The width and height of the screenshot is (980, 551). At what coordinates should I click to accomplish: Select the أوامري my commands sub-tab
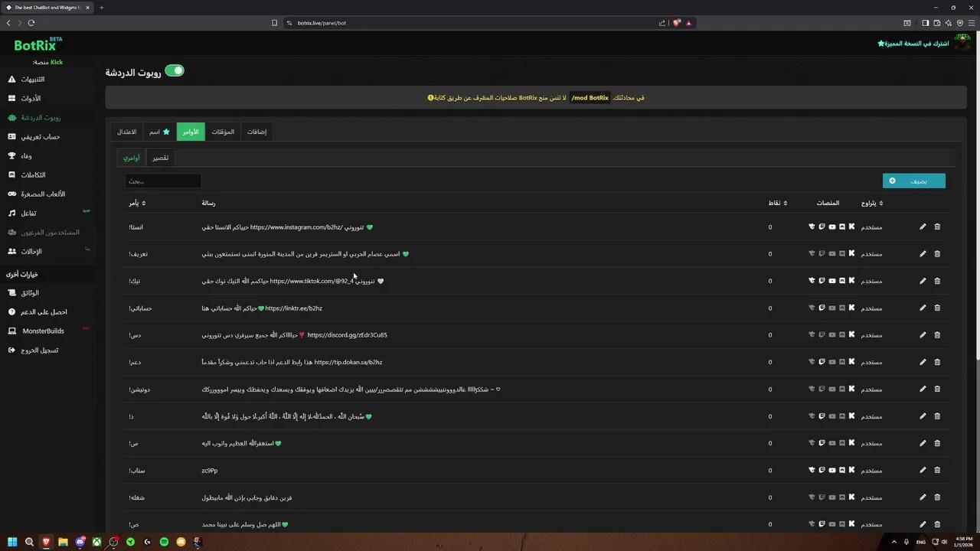(132, 158)
